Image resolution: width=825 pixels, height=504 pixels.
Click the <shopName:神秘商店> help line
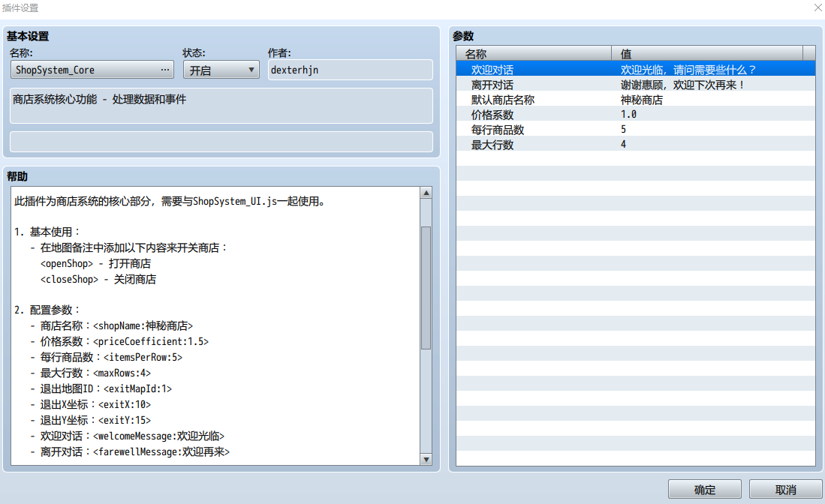click(111, 325)
